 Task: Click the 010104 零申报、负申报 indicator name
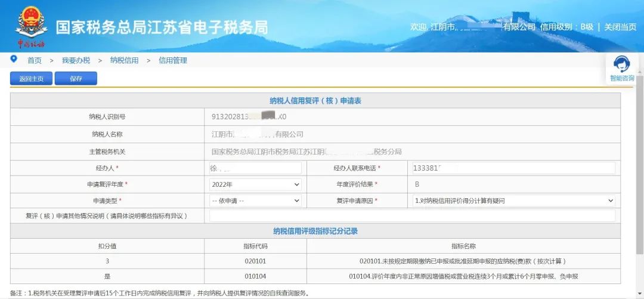463,276
